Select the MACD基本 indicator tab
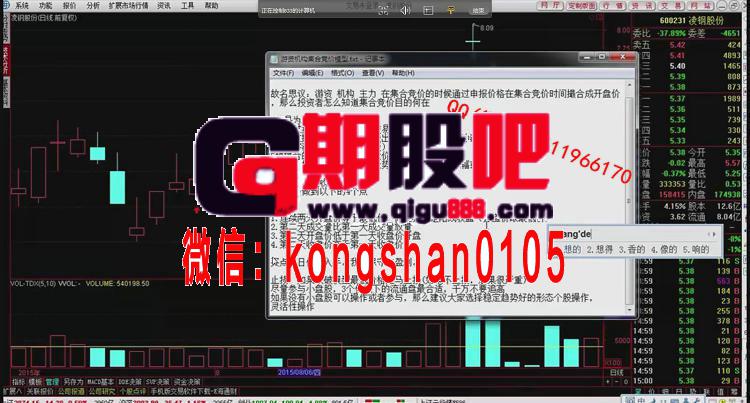This screenshot has height=403, width=750. pos(100,382)
